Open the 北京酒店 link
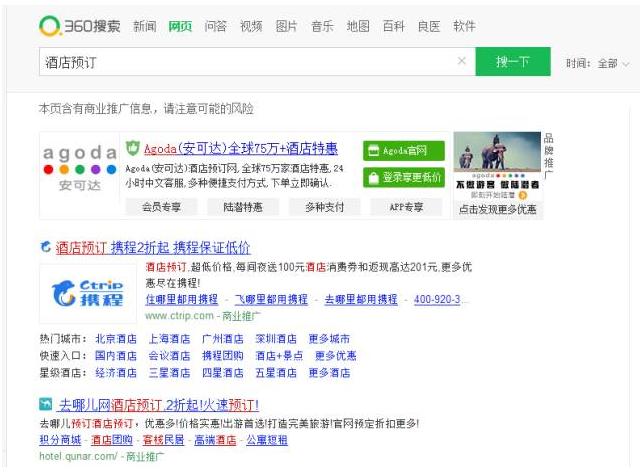The width and height of the screenshot is (640, 474). 116,339
